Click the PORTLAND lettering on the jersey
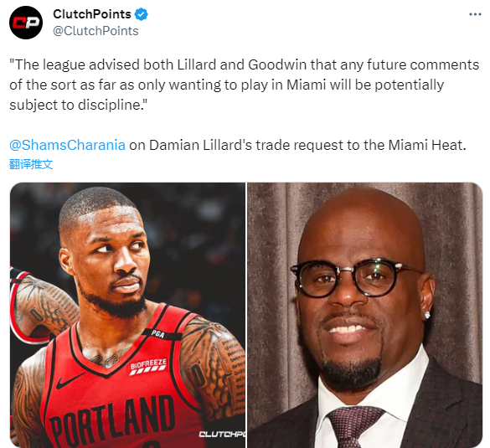 [x=111, y=421]
